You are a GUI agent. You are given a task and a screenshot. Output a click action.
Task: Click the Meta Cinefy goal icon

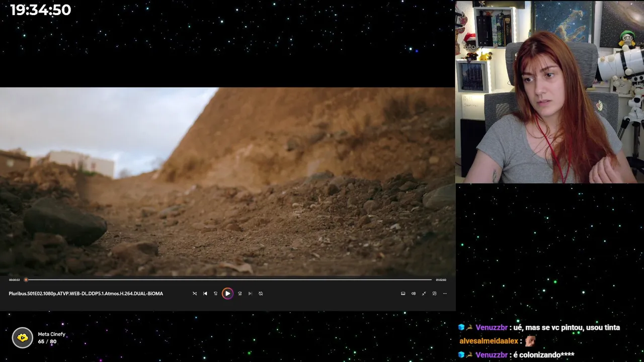[23, 338]
